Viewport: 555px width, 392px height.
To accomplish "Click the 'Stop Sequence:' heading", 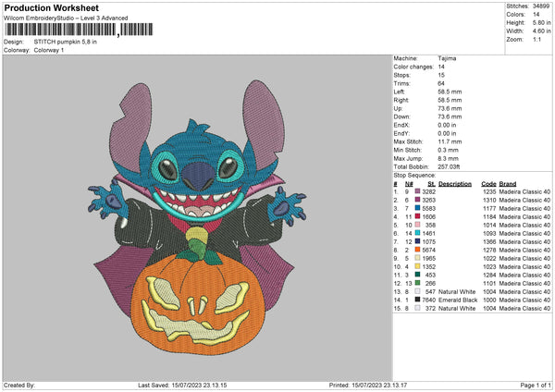I will pos(414,175).
